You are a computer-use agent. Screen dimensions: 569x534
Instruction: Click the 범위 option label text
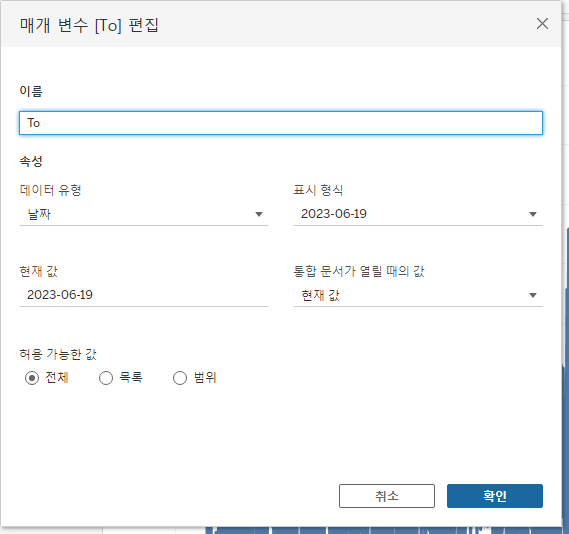205,378
